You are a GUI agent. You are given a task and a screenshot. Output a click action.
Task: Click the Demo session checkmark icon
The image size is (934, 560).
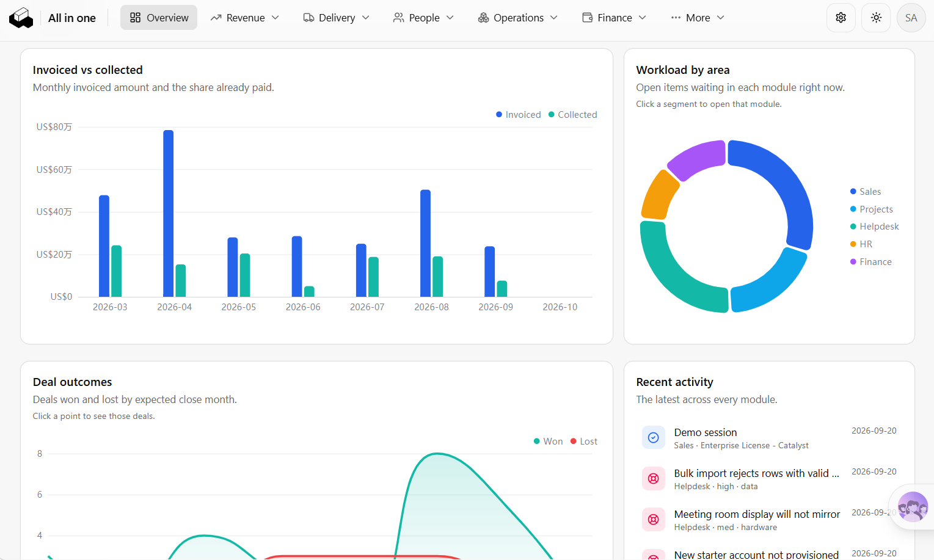tap(654, 437)
